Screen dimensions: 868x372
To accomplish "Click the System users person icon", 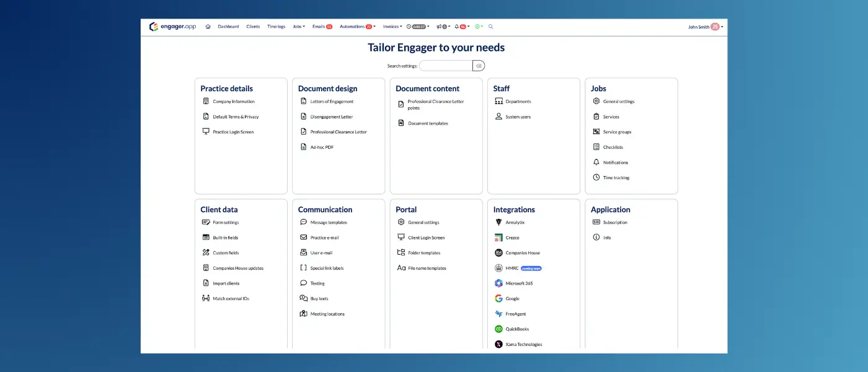I will click(x=498, y=117).
